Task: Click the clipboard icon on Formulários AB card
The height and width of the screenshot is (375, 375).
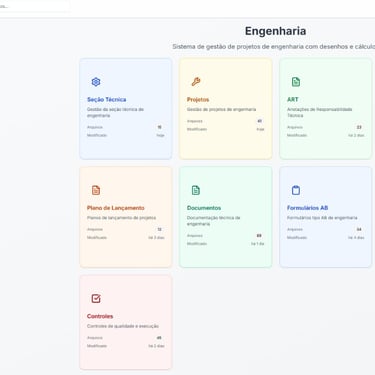Action: tap(296, 190)
